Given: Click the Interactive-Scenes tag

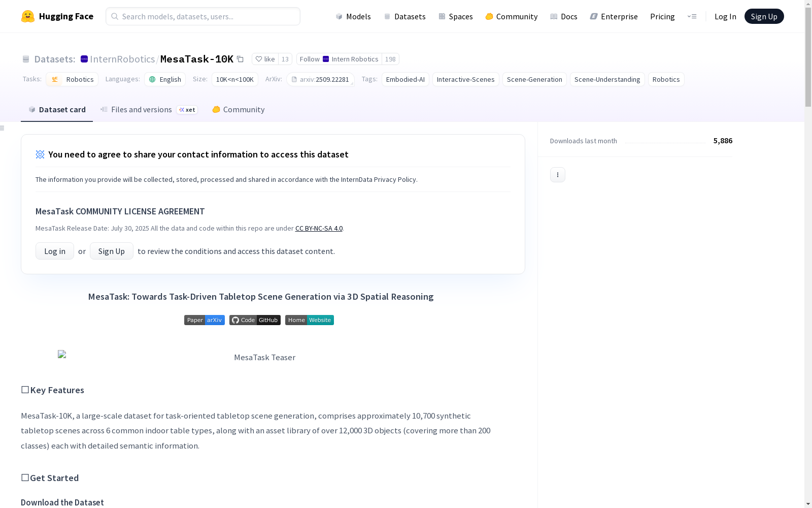Looking at the screenshot, I should (466, 79).
